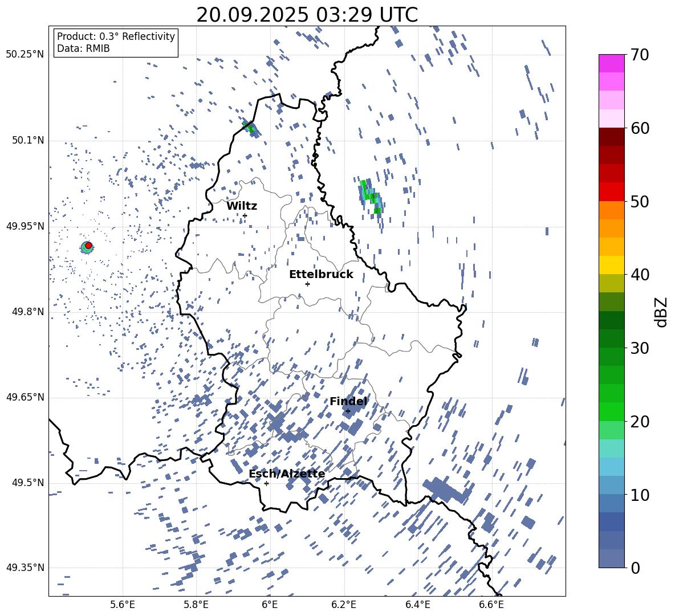Click the colorbar label 30

click(640, 348)
